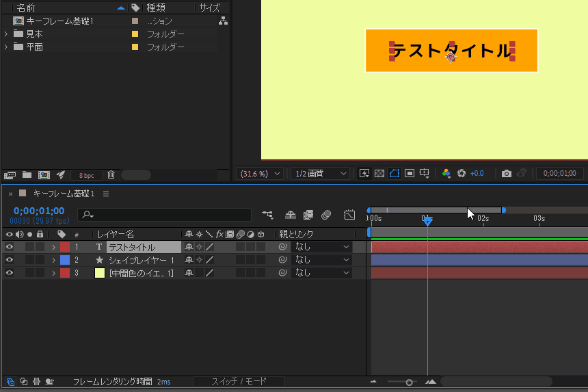Enable motion blur for the composition

[x=326, y=215]
